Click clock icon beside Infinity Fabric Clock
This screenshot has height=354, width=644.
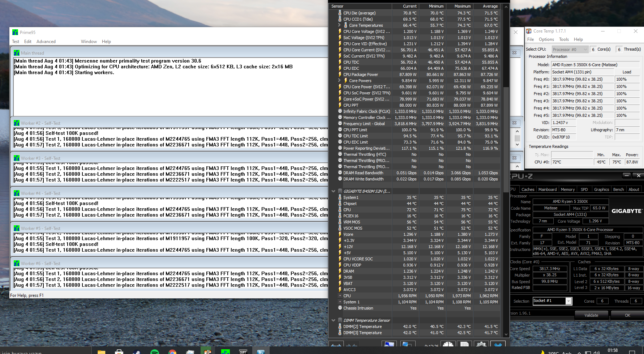pos(340,111)
